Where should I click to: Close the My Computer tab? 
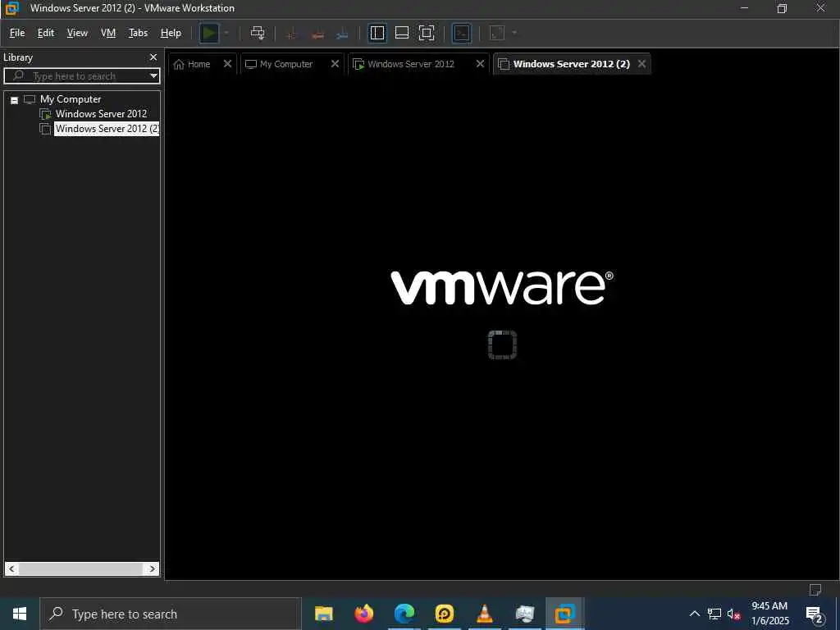click(x=336, y=64)
